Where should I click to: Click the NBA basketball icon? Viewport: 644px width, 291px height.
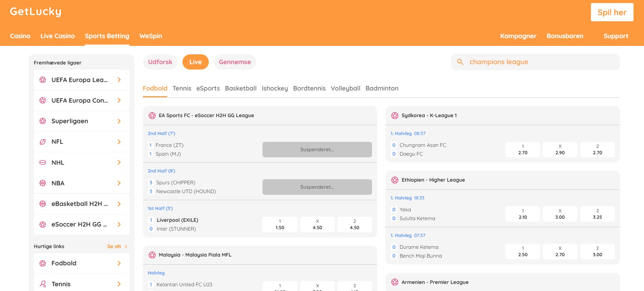[43, 183]
